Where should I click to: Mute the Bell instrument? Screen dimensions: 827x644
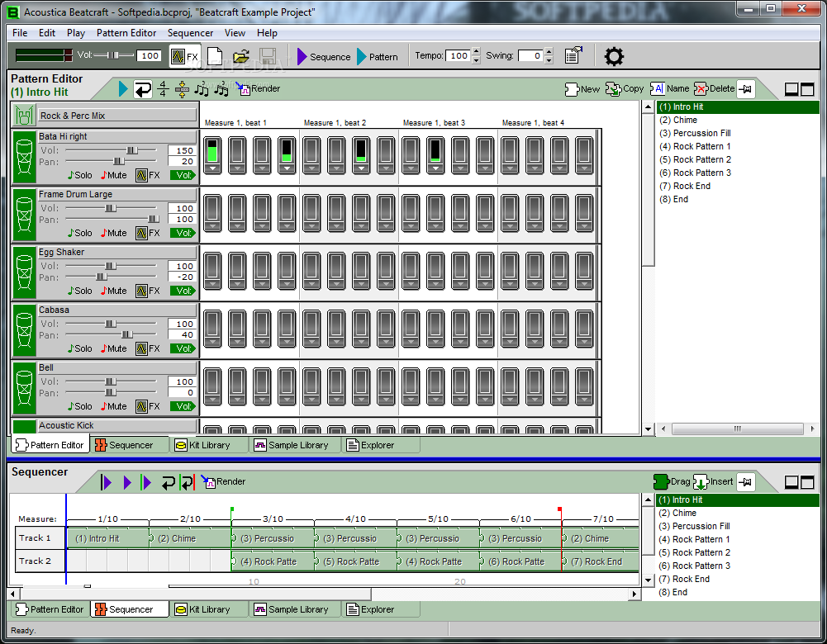pyautogui.click(x=113, y=406)
